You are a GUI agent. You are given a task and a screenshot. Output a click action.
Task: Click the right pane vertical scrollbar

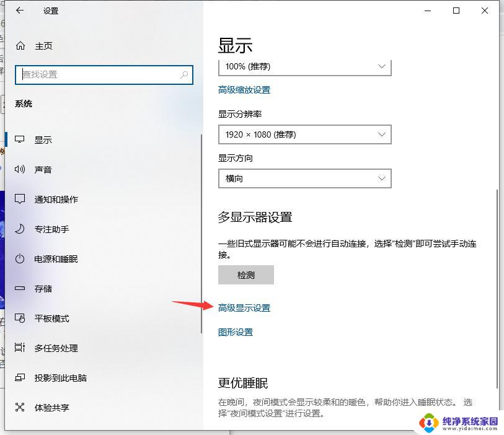click(x=498, y=289)
